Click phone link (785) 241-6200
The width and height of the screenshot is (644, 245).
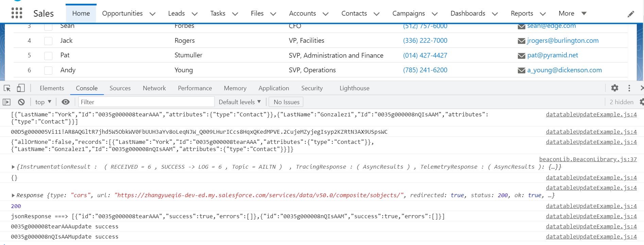tap(425, 70)
